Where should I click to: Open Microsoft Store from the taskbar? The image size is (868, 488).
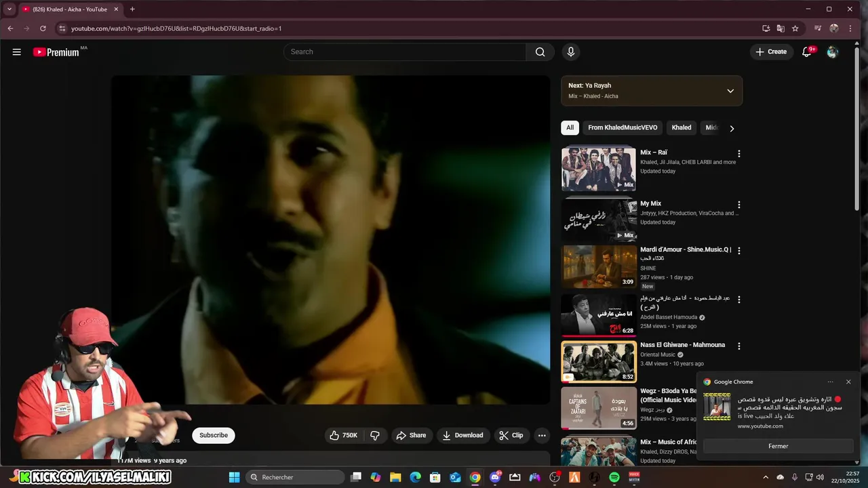435,477
